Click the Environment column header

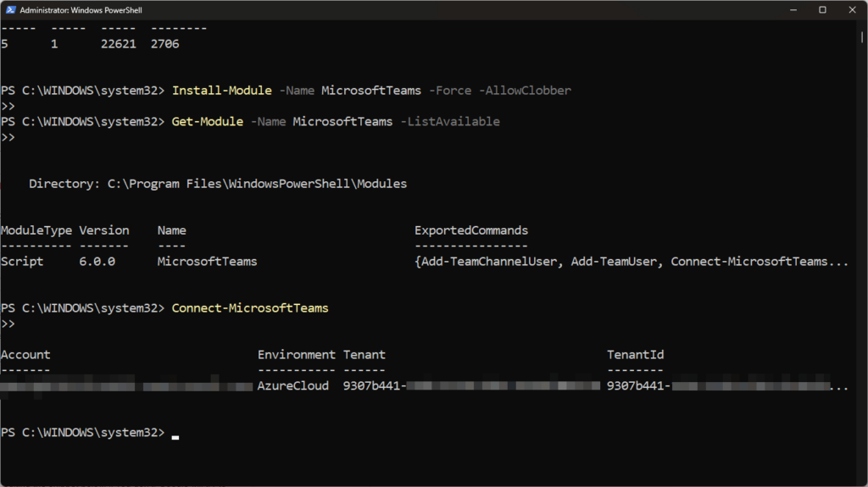[x=296, y=355]
